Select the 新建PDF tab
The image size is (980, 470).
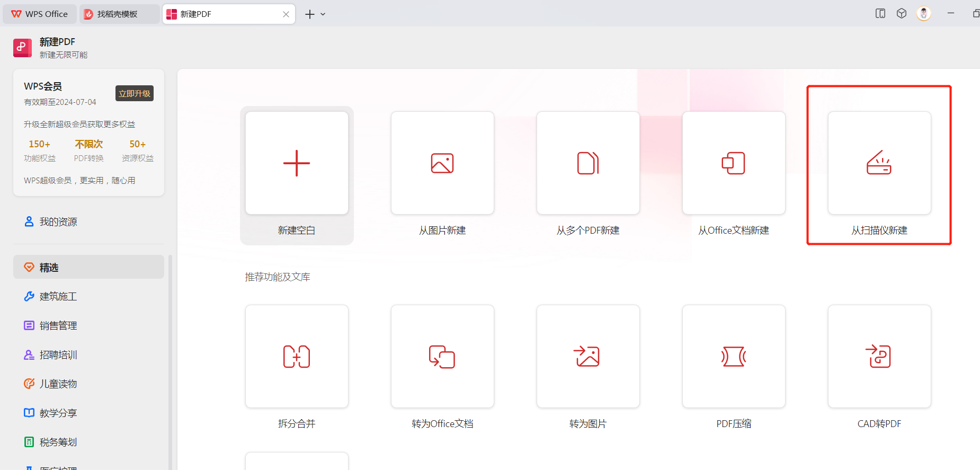click(229, 14)
